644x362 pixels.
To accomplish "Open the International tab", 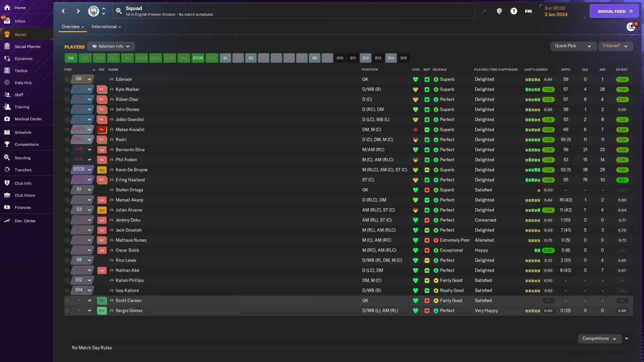I will click(107, 27).
